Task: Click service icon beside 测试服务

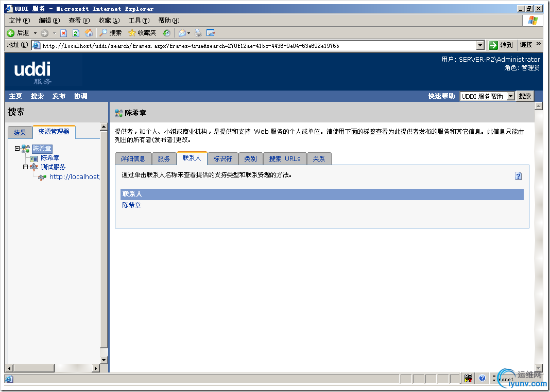Action: point(33,167)
